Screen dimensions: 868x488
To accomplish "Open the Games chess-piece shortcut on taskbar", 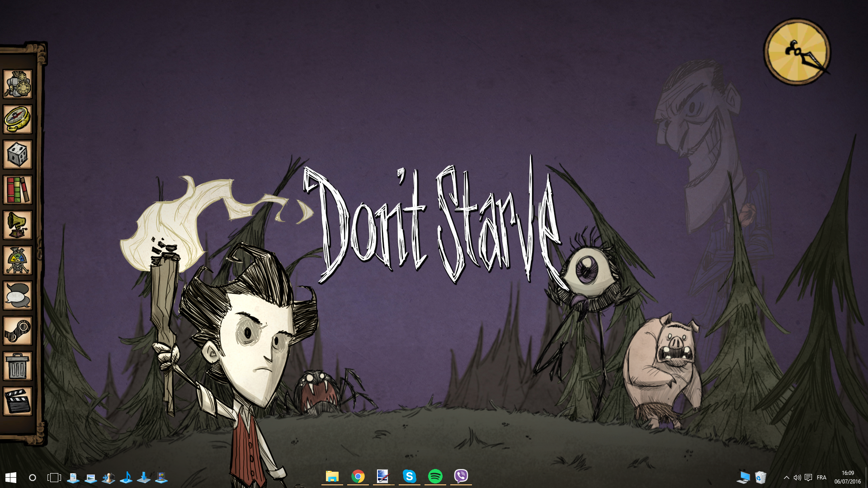I will 108,478.
